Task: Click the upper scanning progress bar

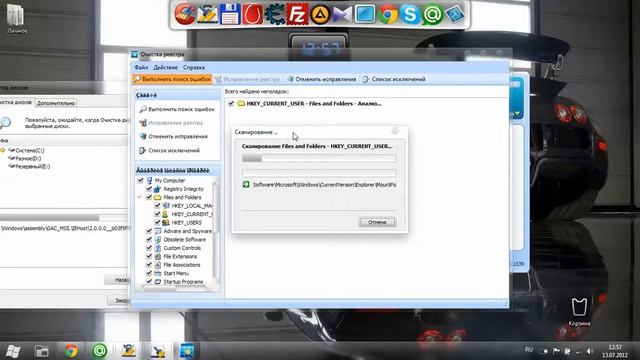Action: [x=319, y=158]
